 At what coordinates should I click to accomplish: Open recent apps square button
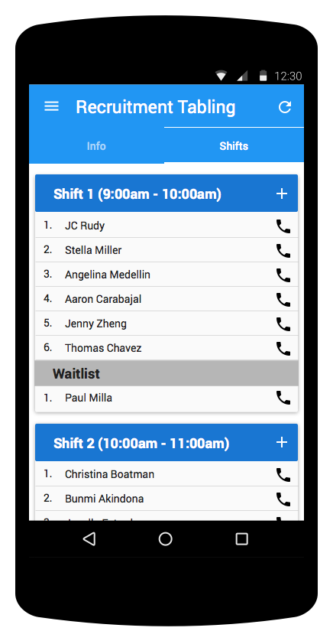[x=241, y=539]
